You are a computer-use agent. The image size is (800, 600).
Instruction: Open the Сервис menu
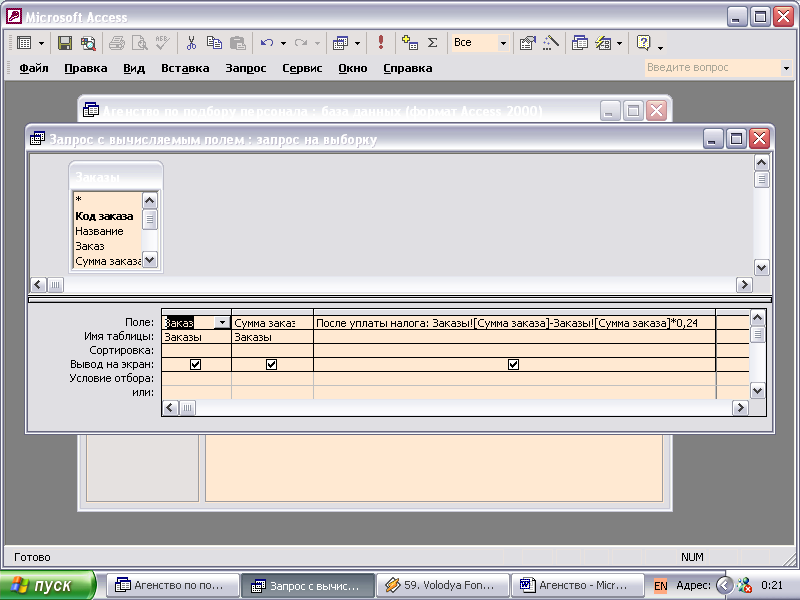point(302,68)
